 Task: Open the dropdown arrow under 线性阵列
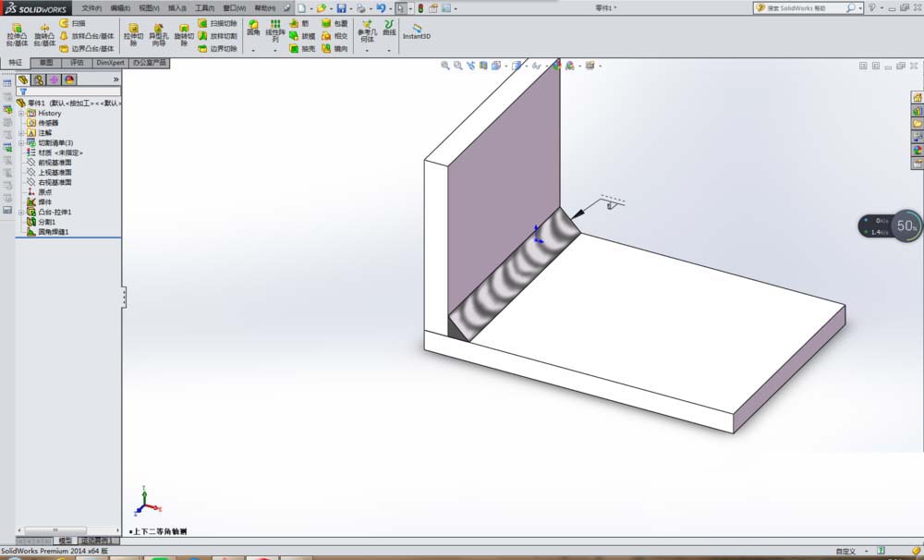click(x=275, y=50)
